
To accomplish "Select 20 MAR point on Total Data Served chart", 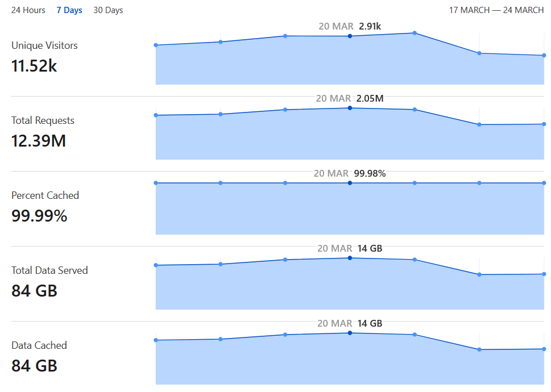I will pyautogui.click(x=350, y=258).
